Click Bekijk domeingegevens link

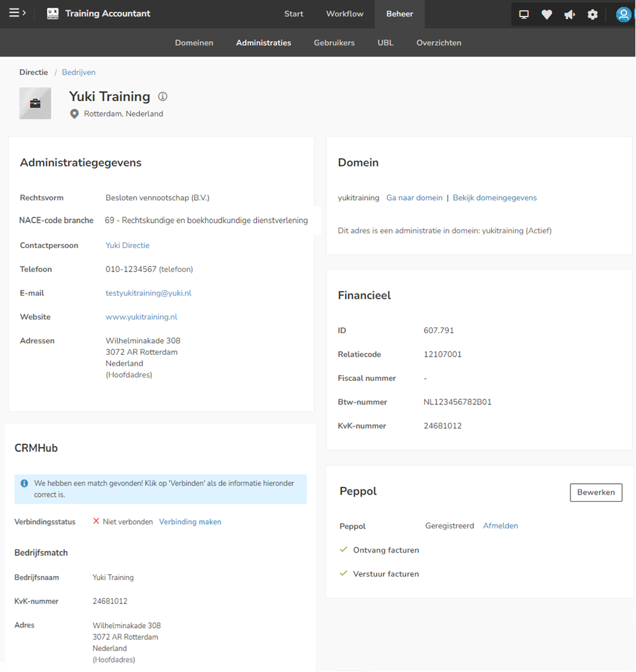pos(495,198)
